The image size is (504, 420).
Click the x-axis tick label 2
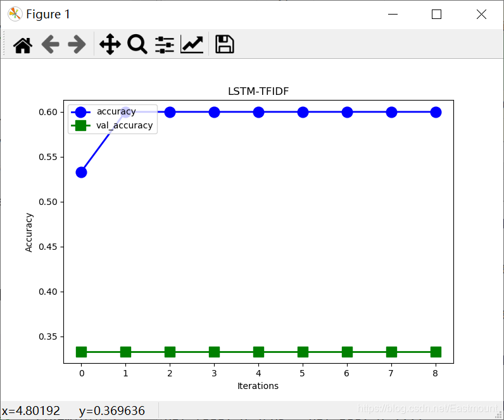tap(170, 373)
